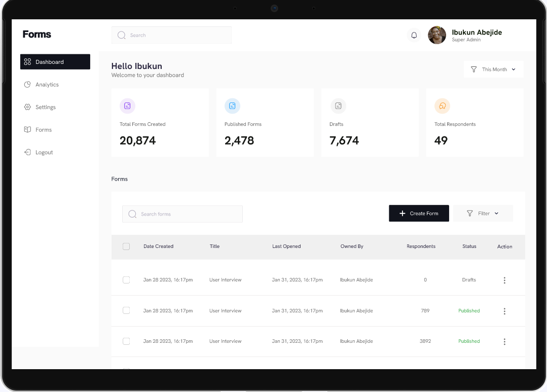Check the box for the Drafts form row
The image size is (547, 392).
[126, 280]
